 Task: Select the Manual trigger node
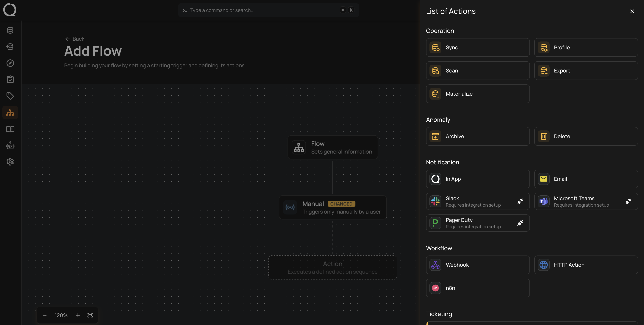(x=332, y=207)
